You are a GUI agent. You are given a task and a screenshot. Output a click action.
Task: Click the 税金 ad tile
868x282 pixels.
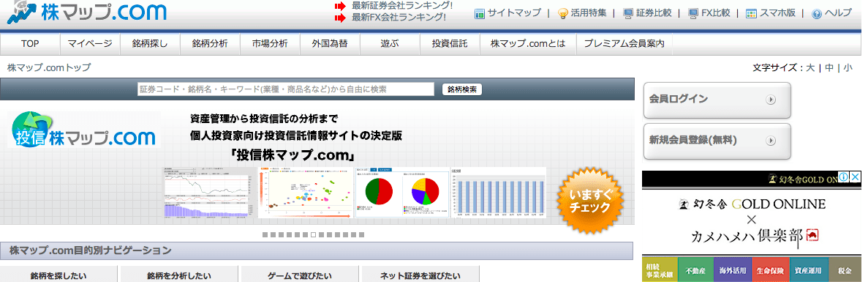point(845,270)
